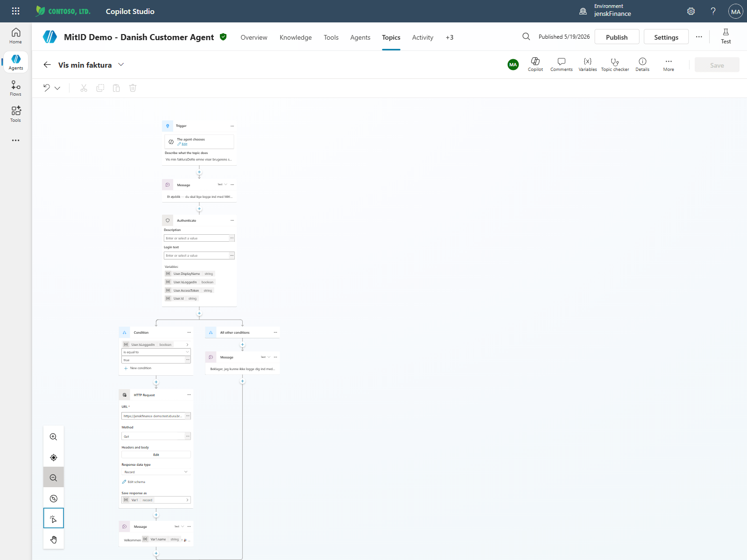Go back with the arrow beside Vis min faktura

47,65
